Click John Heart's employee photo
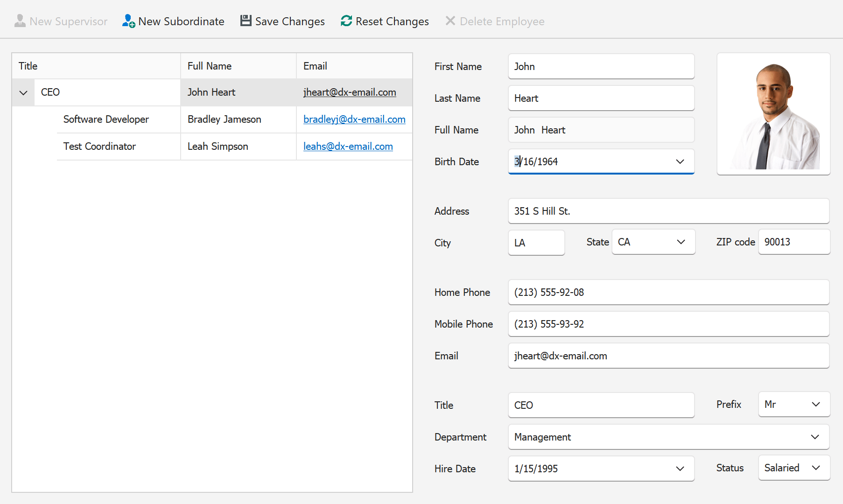 [773, 114]
